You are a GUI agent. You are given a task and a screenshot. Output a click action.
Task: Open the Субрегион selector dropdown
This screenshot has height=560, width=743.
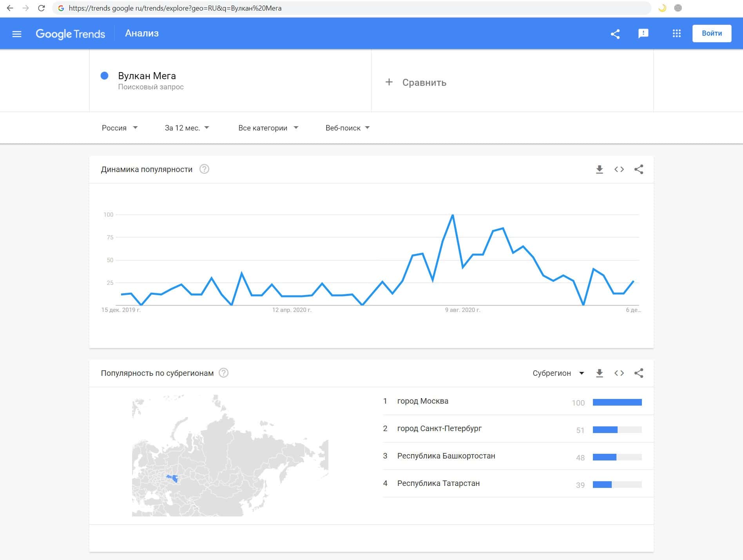558,373
